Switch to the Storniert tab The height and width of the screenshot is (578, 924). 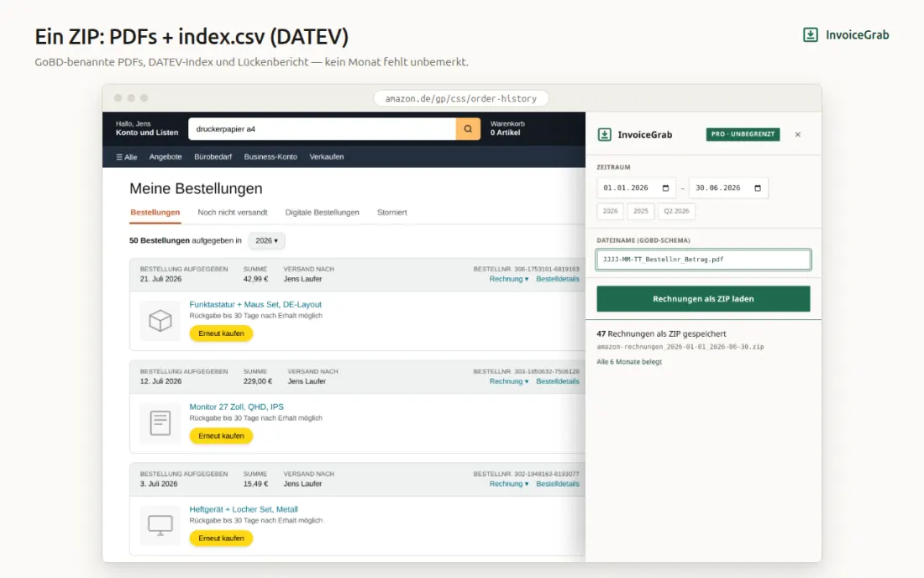pyautogui.click(x=392, y=212)
